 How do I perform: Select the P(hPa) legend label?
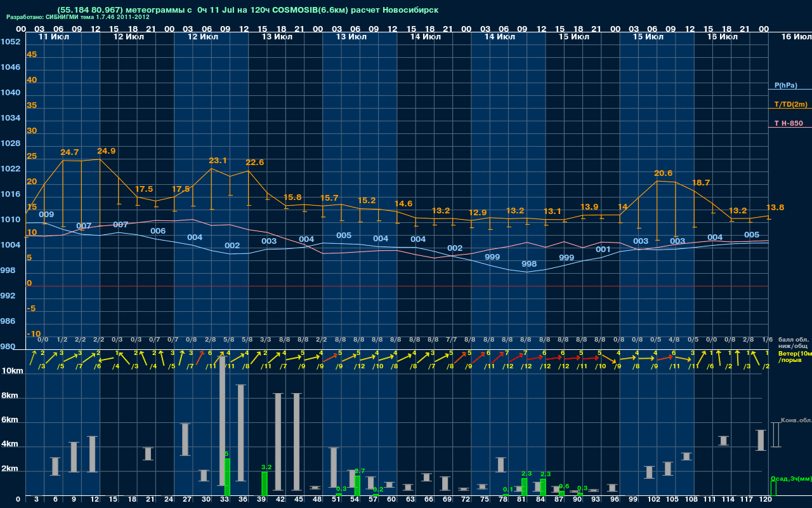786,85
